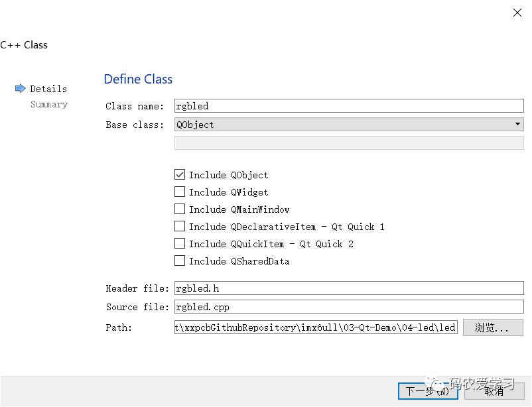Focus the Path input field
This screenshot has width=532, height=407.
pos(316,327)
